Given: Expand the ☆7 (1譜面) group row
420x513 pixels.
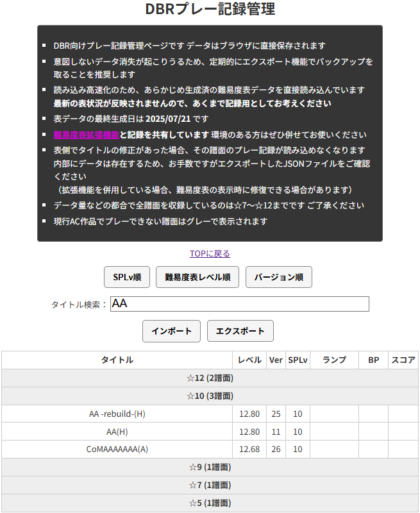Looking at the screenshot, I should click(x=210, y=485).
